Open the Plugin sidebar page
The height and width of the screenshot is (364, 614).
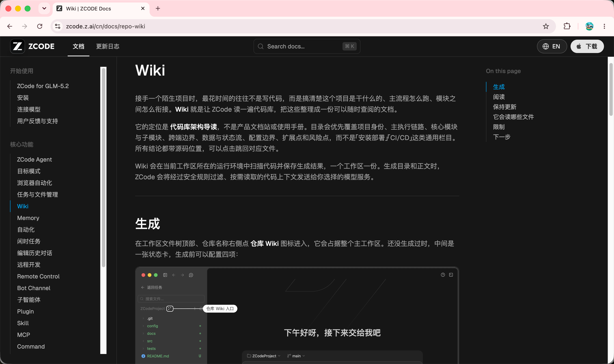tap(25, 312)
